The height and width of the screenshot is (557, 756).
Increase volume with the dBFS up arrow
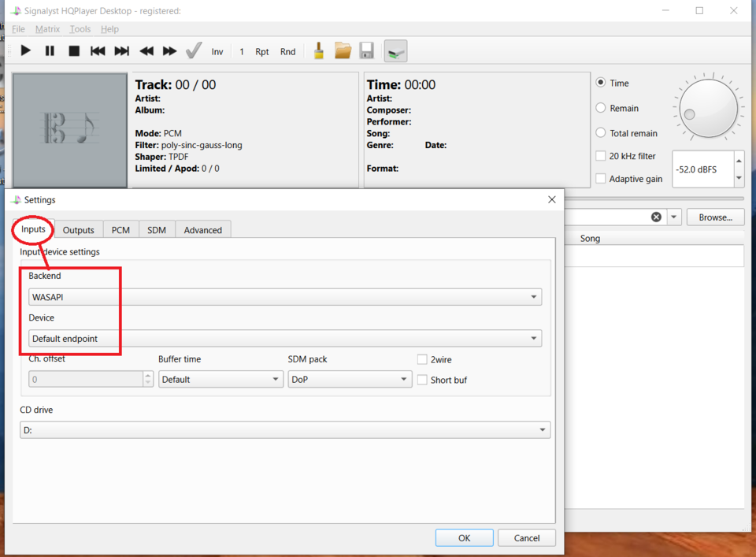pyautogui.click(x=739, y=161)
